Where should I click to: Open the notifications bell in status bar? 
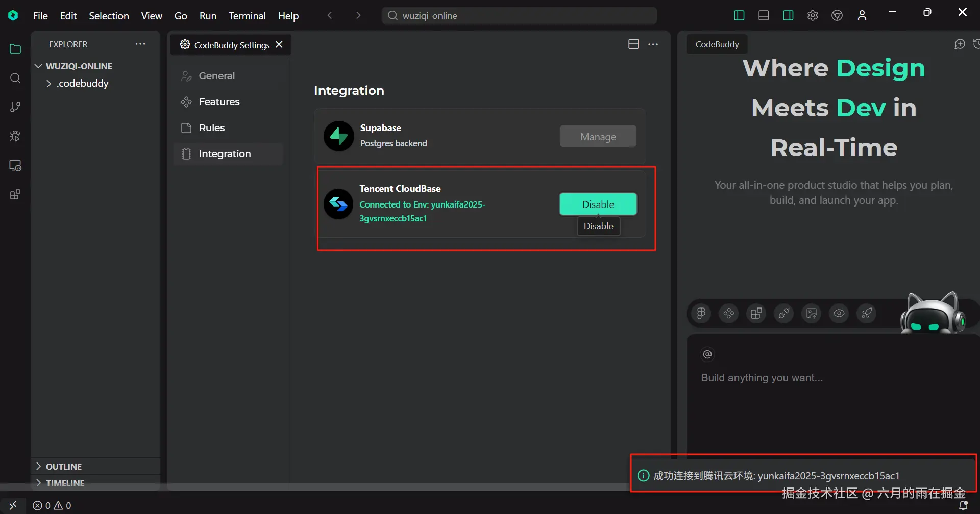(x=963, y=506)
